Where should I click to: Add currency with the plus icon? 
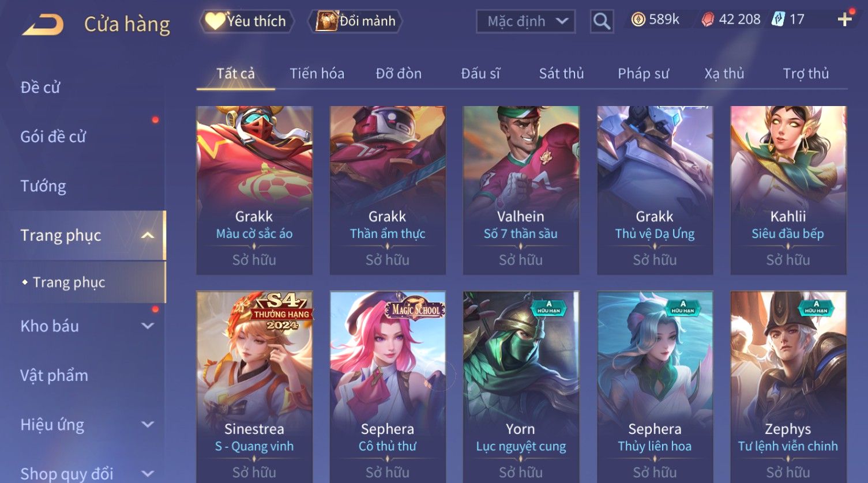coord(844,19)
